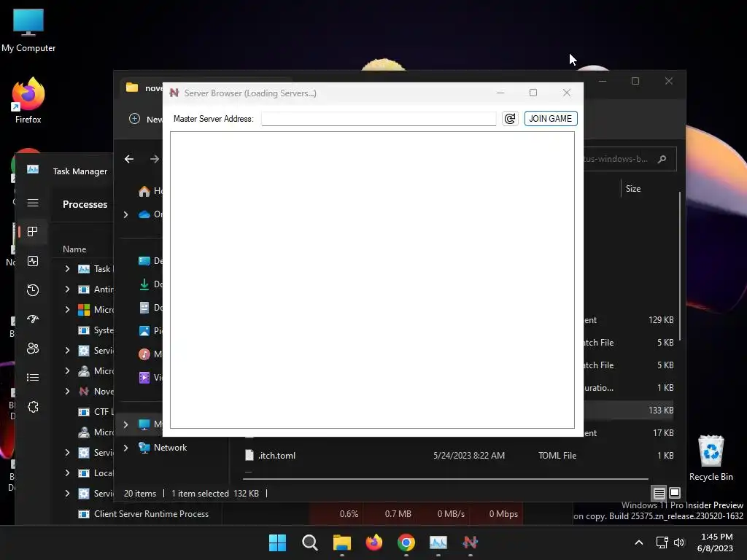Screen dimensions: 747x560
Task: Expand the Local process row
Action: pos(67,472)
